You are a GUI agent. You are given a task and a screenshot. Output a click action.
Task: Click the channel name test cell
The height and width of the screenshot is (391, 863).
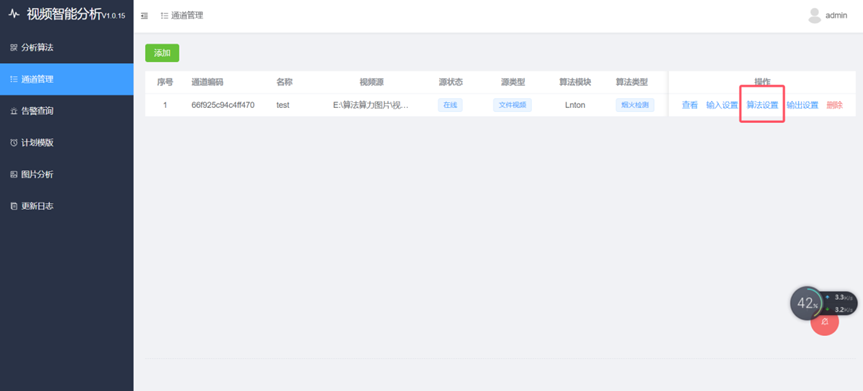283,105
